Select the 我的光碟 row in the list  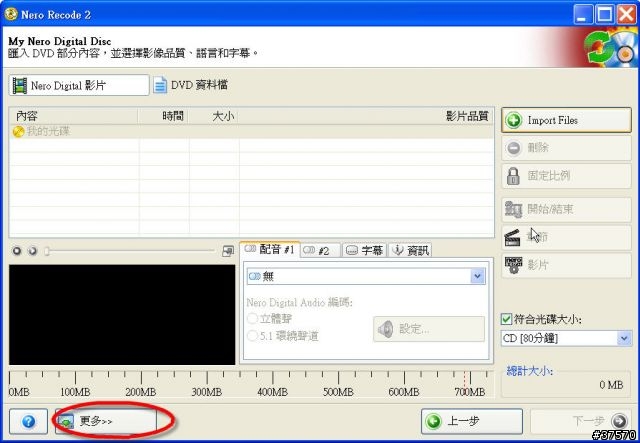[251, 131]
